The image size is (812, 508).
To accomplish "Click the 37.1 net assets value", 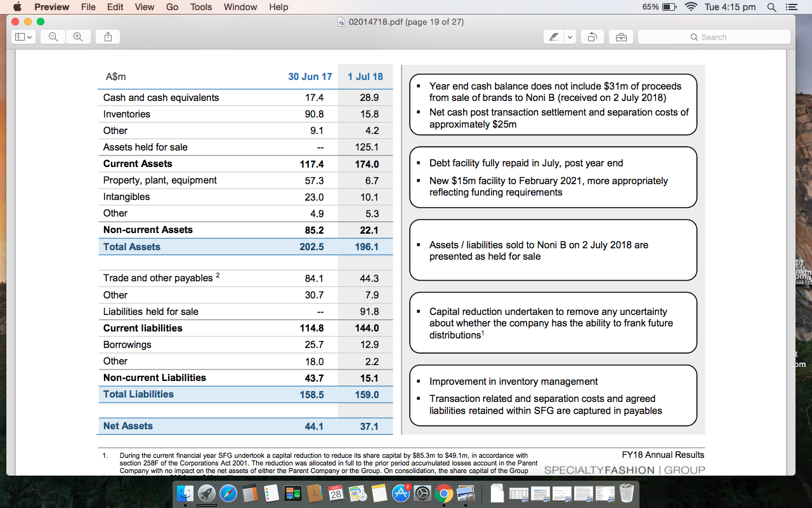I will [x=369, y=427].
